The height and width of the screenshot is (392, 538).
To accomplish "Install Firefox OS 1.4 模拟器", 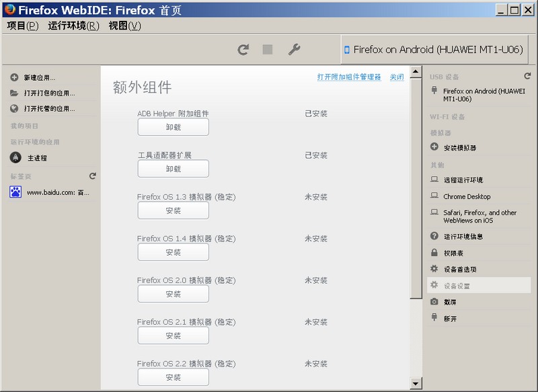I will coord(174,252).
